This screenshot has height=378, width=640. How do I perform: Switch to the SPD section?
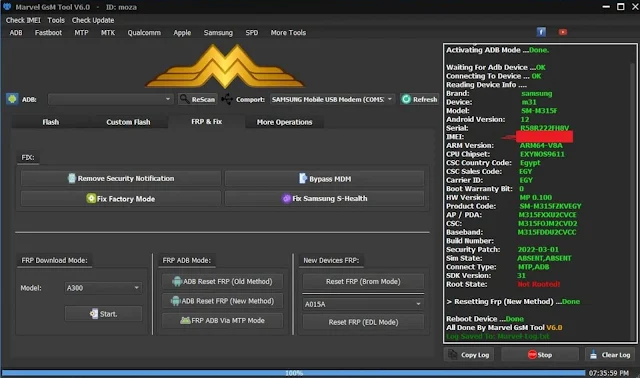coord(251,33)
